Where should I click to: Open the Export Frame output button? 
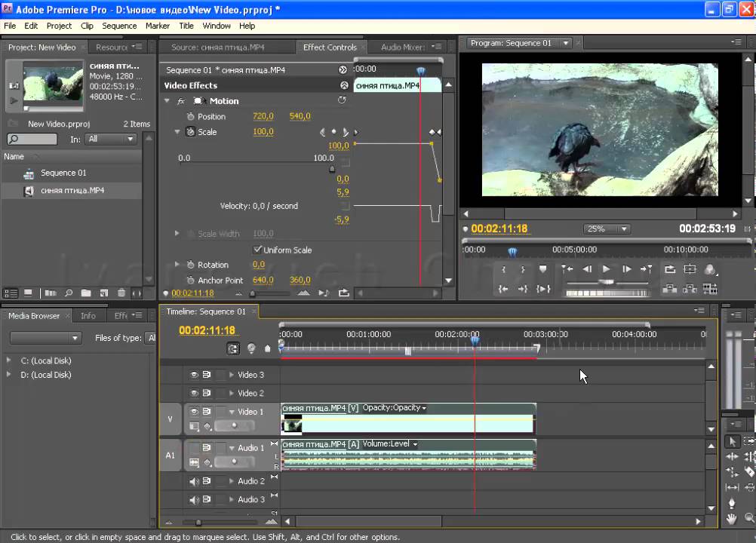click(710, 269)
